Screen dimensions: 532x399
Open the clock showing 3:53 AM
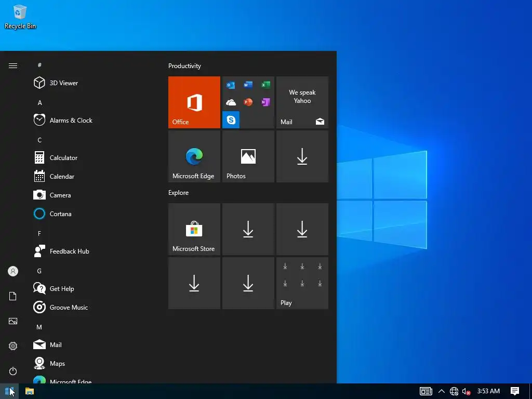[x=488, y=391]
